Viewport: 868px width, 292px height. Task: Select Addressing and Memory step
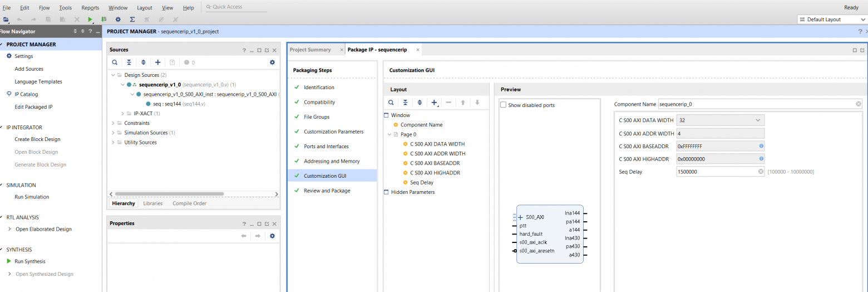pyautogui.click(x=332, y=161)
